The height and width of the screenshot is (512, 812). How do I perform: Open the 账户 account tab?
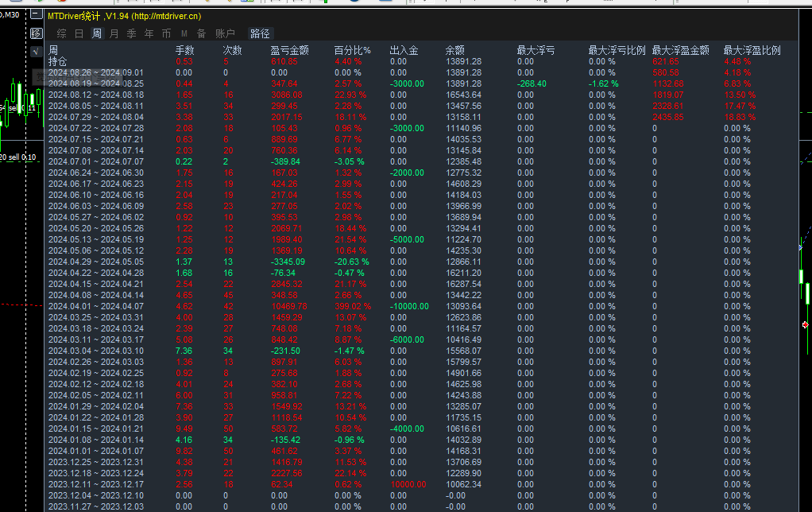(x=225, y=33)
